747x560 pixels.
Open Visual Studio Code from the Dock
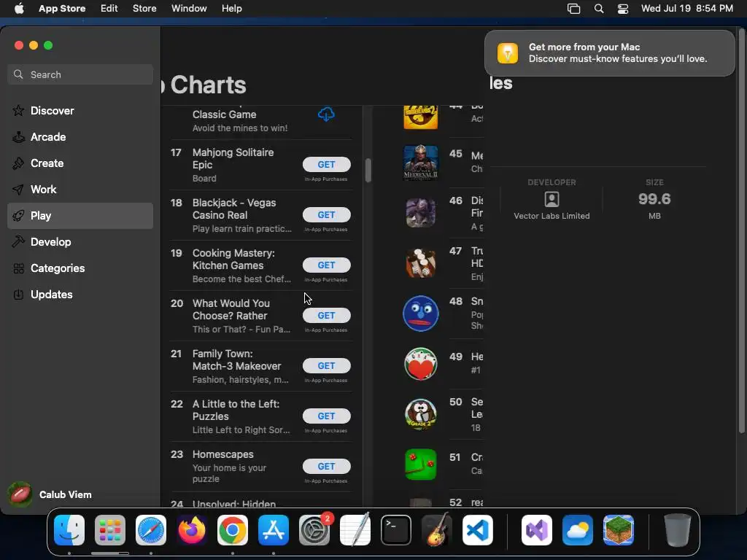[477, 530]
